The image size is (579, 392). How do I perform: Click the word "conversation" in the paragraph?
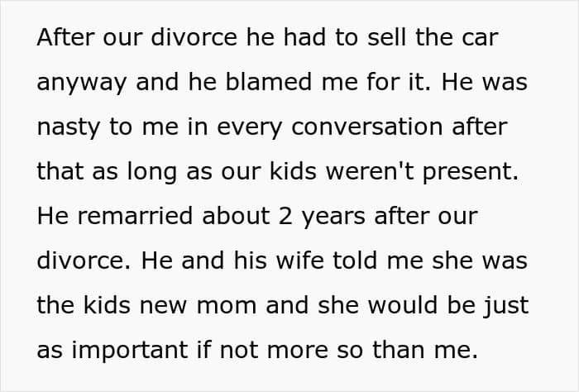pyautogui.click(x=367, y=127)
